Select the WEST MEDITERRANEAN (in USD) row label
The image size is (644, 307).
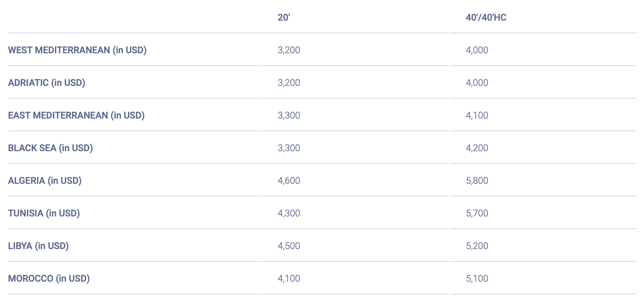click(77, 50)
